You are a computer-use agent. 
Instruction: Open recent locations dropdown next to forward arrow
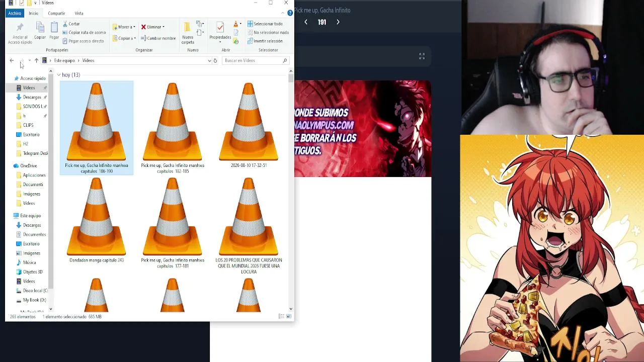pos(29,60)
